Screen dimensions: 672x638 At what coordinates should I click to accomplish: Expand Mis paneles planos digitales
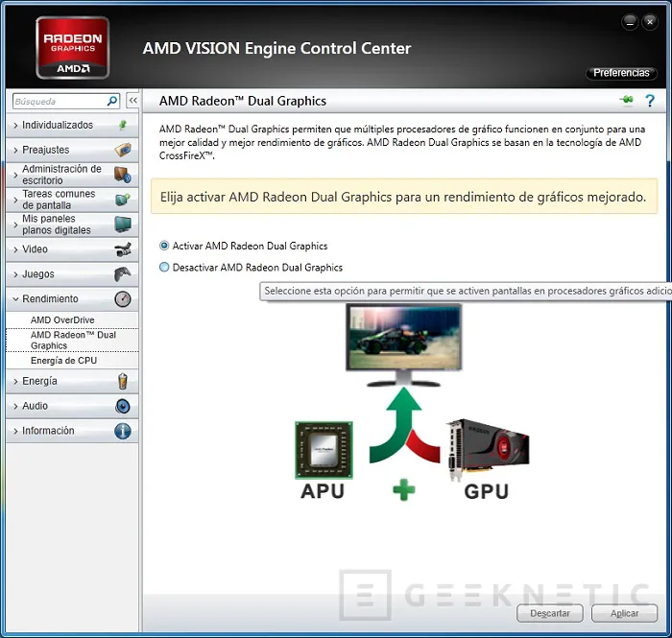coord(72,224)
